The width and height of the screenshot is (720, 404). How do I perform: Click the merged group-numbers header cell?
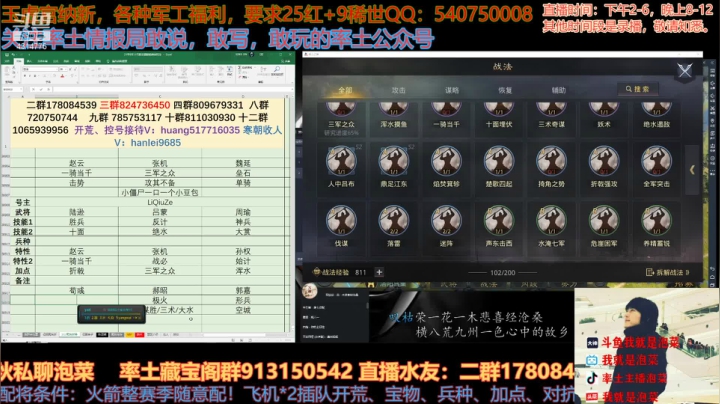147,123
